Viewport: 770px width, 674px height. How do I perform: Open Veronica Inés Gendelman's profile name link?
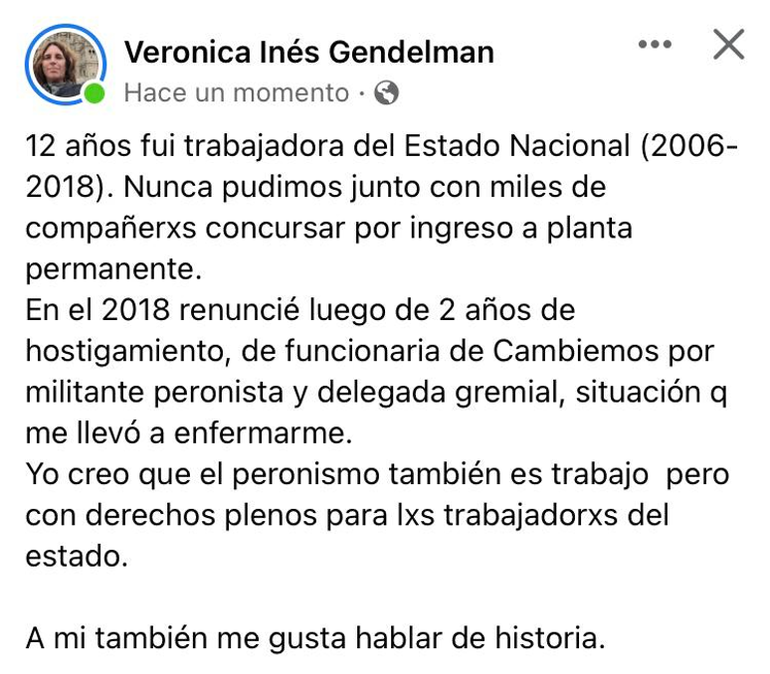tap(308, 51)
